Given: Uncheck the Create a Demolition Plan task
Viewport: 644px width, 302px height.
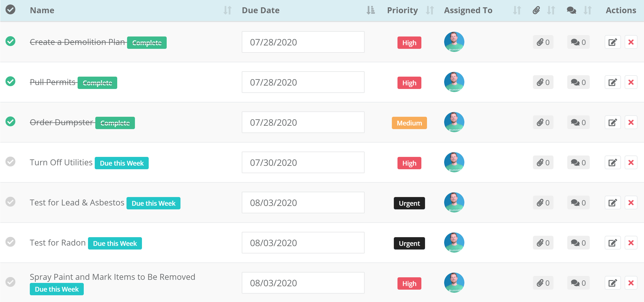Looking at the screenshot, I should (x=10, y=41).
